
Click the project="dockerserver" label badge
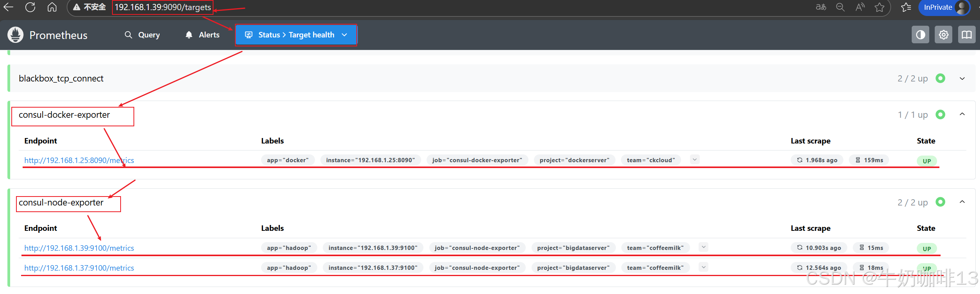pos(574,160)
